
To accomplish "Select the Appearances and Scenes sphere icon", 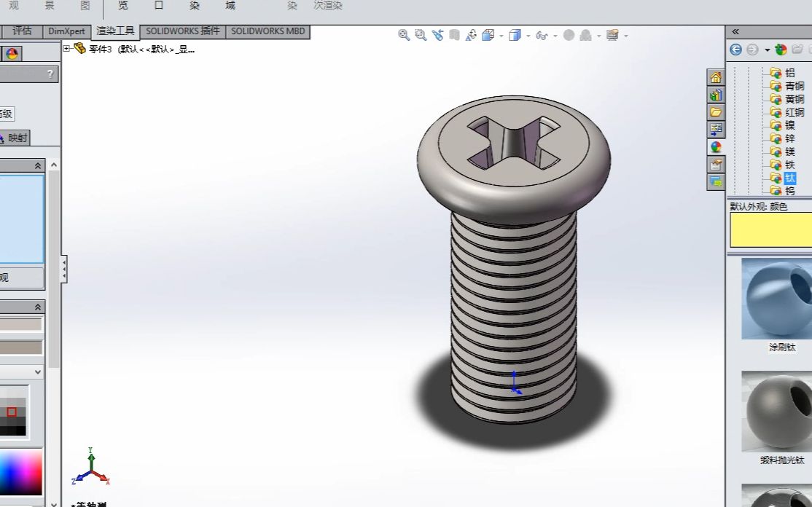I will click(x=715, y=146).
